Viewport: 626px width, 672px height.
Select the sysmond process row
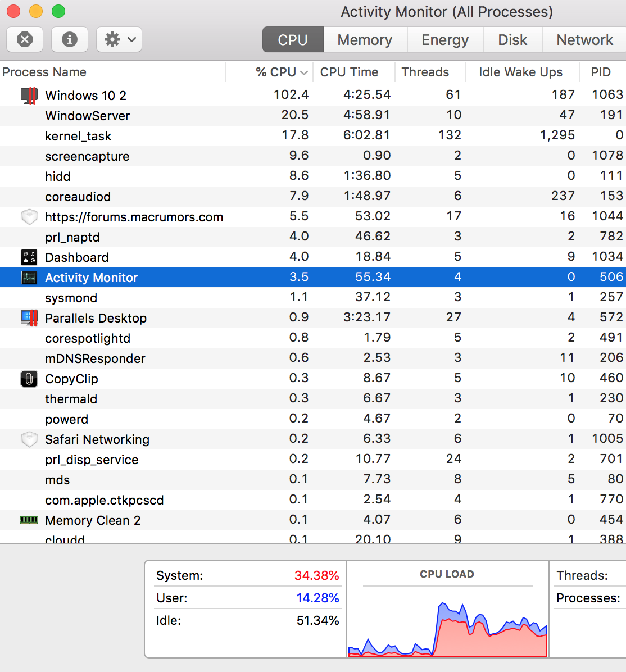point(313,298)
